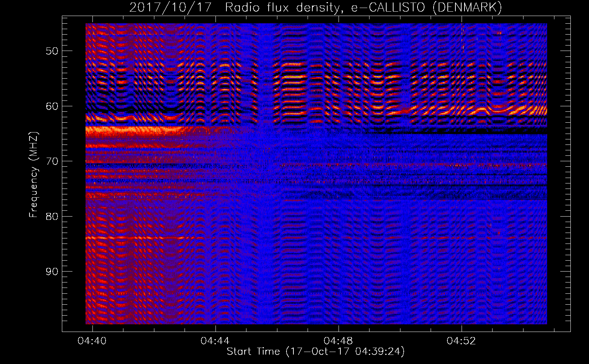Click the 70 frequency tick label

click(52, 161)
